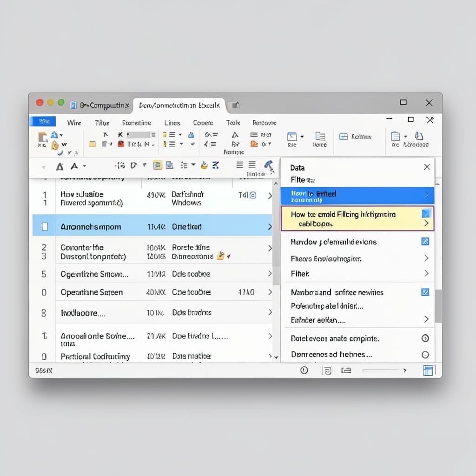Click the clock icon in the status bar

point(304,370)
